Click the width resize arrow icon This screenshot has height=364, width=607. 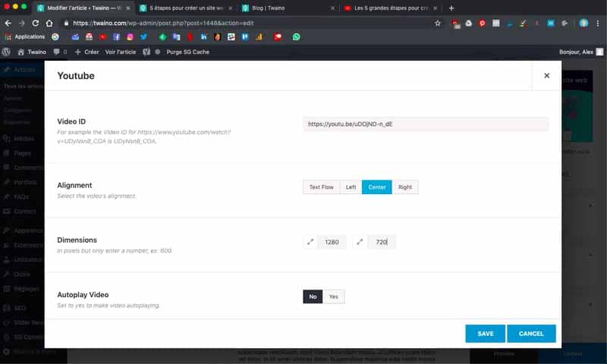click(310, 242)
